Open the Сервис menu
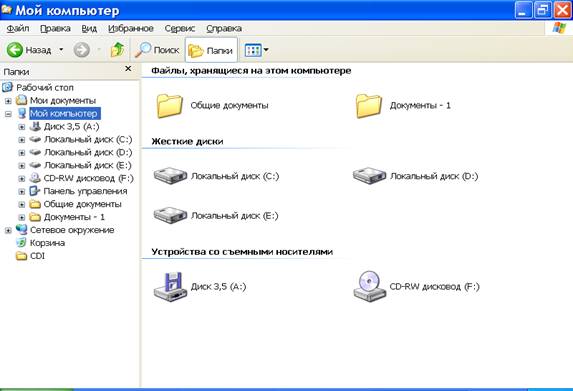The height and width of the screenshot is (391, 573). [x=180, y=29]
